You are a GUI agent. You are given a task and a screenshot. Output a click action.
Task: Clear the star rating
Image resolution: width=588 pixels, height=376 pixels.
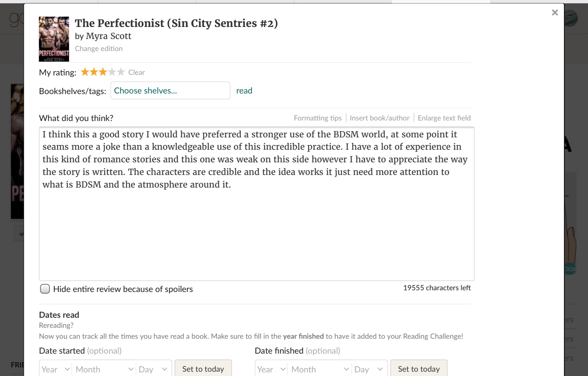[x=136, y=72]
